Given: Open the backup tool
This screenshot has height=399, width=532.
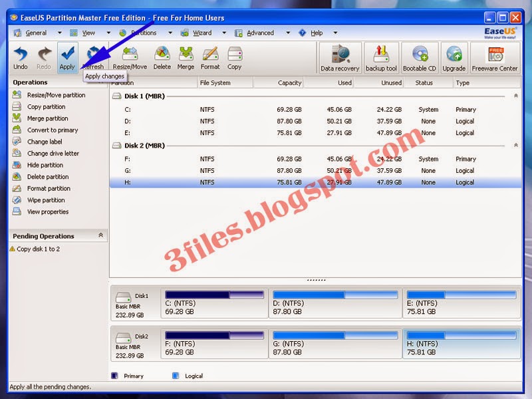Looking at the screenshot, I should pyautogui.click(x=381, y=58).
